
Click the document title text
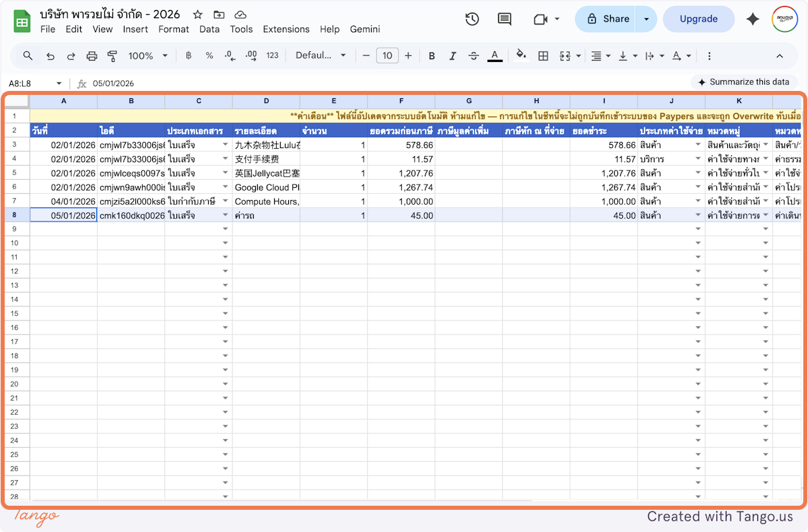(x=111, y=14)
